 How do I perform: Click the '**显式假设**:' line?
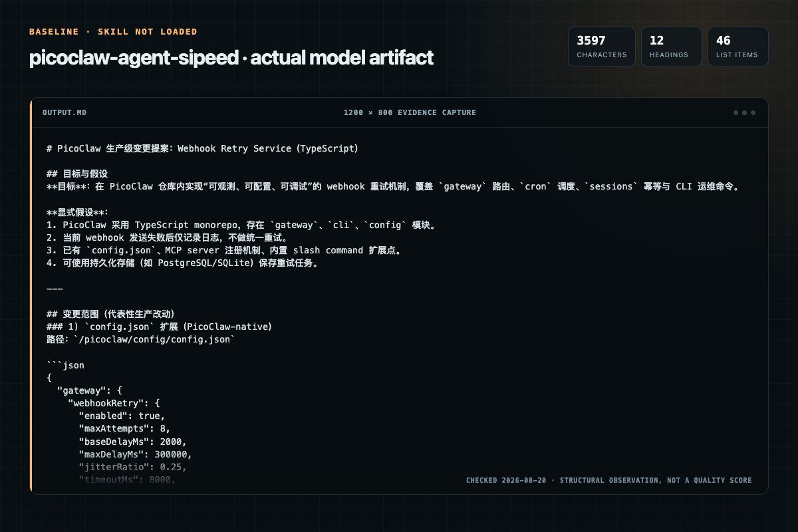[78, 212]
